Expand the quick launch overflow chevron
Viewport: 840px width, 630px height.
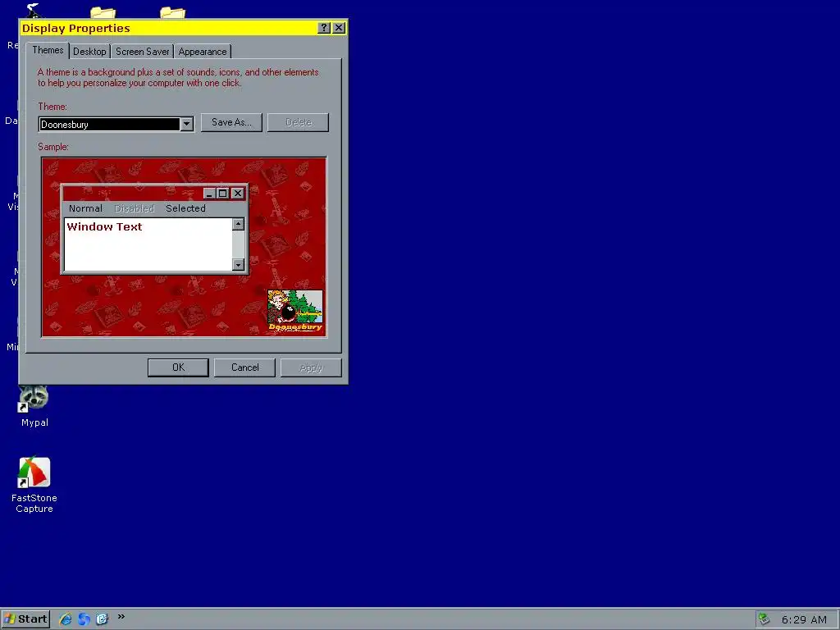(x=121, y=617)
